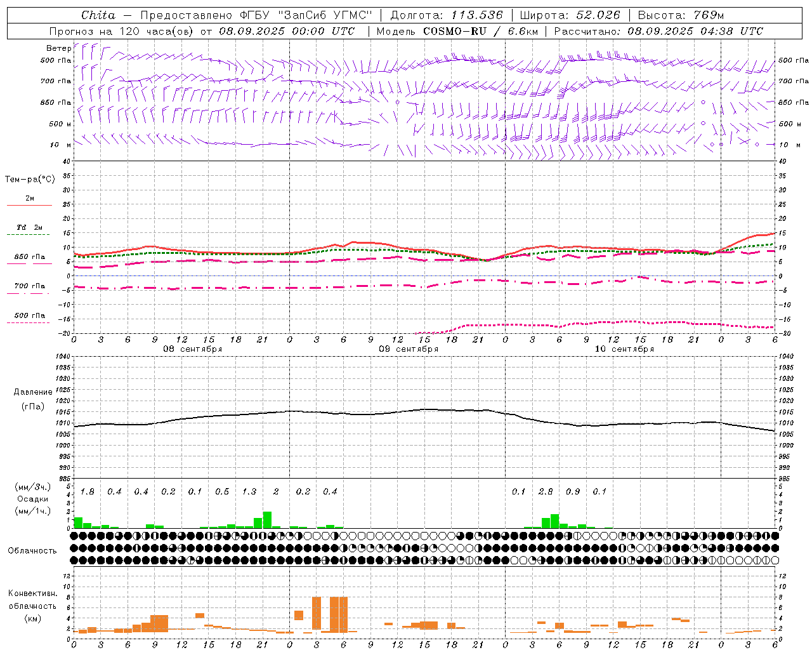Click the station name "Chita" in header
The image size is (812, 650).
coord(98,15)
